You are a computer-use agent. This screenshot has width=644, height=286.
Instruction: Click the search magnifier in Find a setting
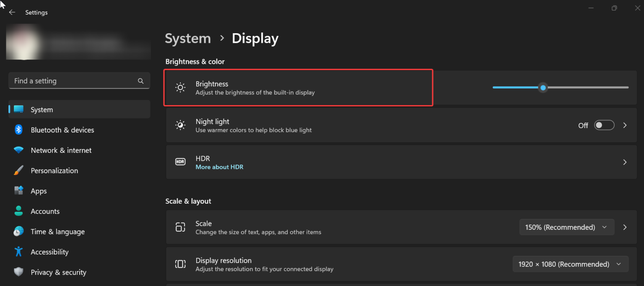point(140,81)
